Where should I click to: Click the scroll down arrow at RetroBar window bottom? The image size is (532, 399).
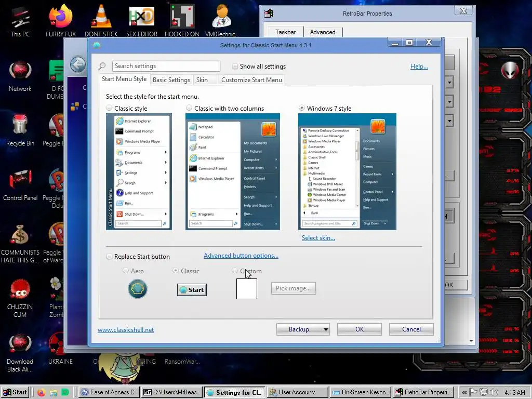tap(471, 341)
